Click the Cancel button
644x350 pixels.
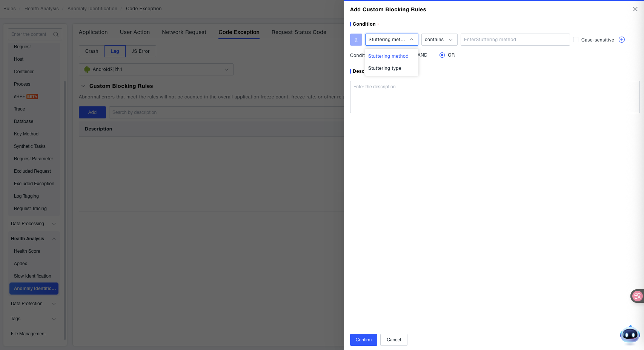pos(393,340)
